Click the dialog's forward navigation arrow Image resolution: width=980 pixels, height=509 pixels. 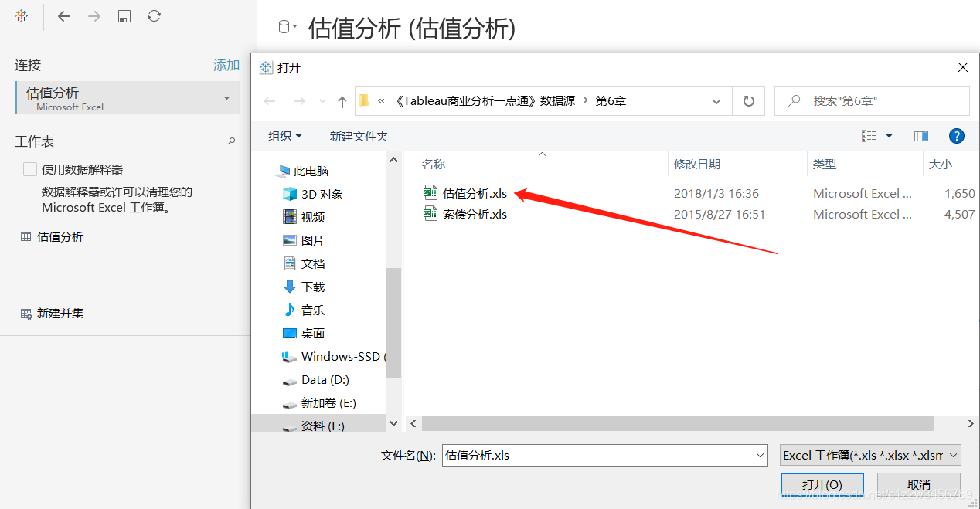pos(299,101)
